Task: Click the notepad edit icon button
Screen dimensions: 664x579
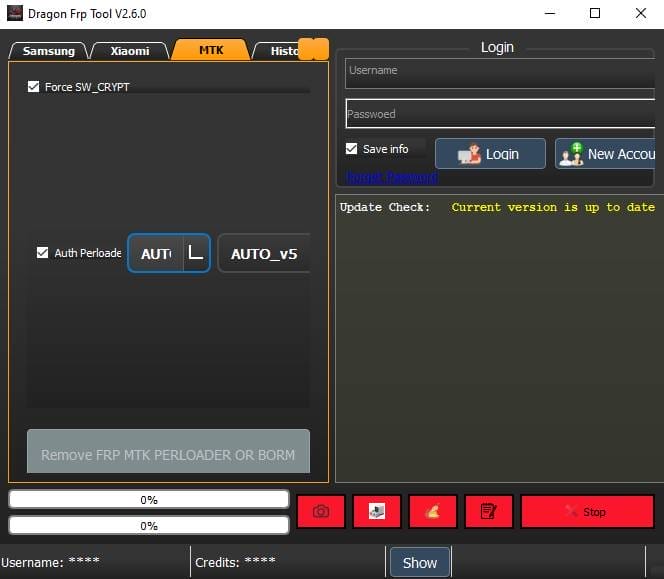Action: [x=489, y=511]
